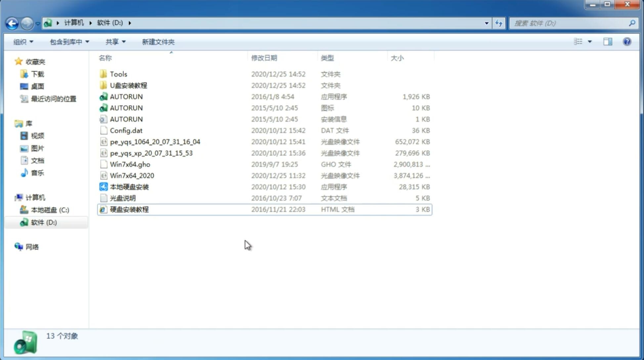
Task: Click 新建文件夹 button in toolbar
Action: click(x=158, y=41)
